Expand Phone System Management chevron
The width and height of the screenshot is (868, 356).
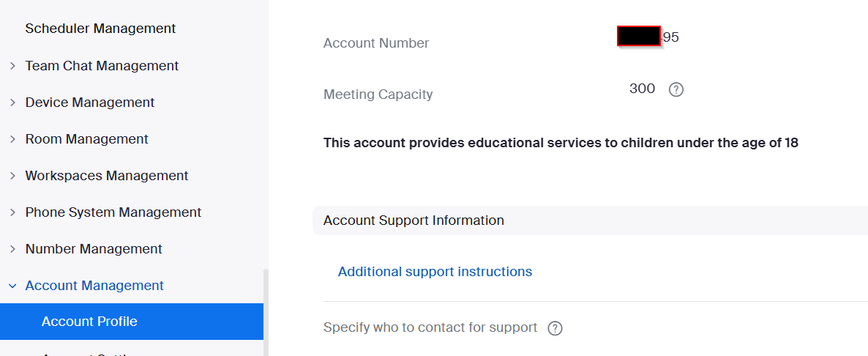coord(12,212)
